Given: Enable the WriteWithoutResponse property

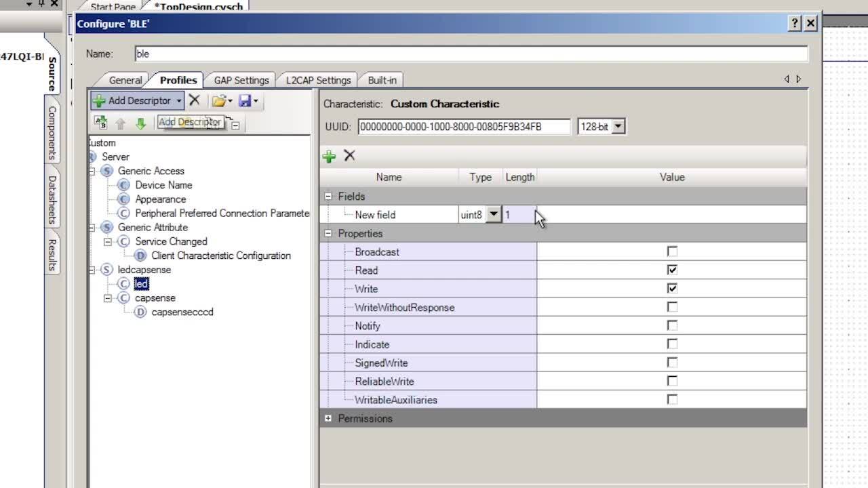Looking at the screenshot, I should click(671, 307).
